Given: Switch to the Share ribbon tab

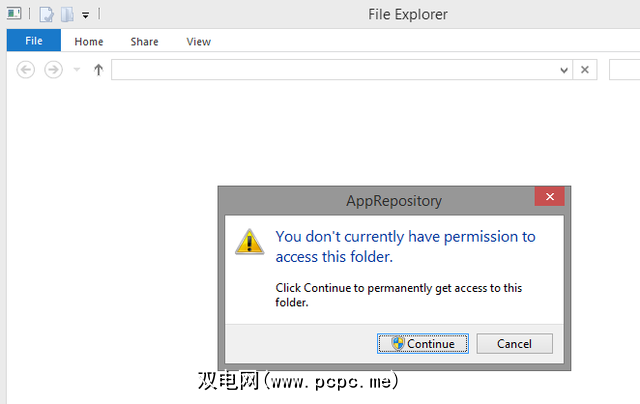Looking at the screenshot, I should [x=144, y=42].
